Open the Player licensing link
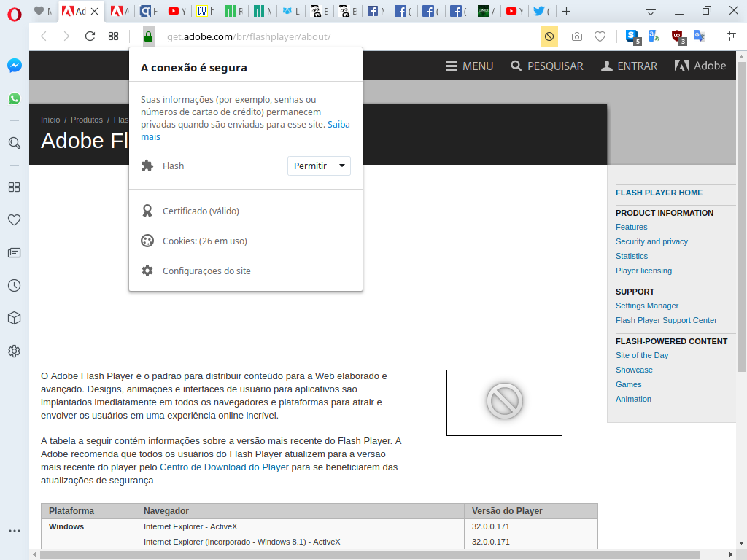This screenshot has height=560, width=747. [643, 271]
